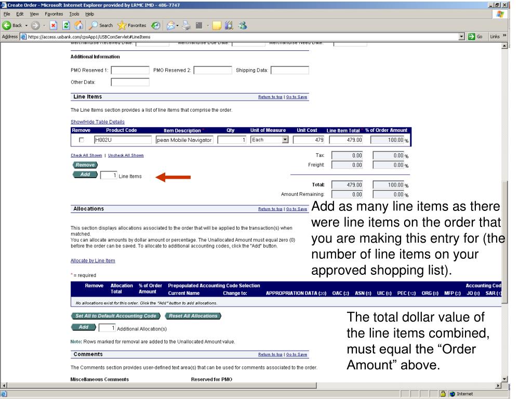The width and height of the screenshot is (532, 399).
Task: Click the yellow Discuss note icon
Action: tap(217, 25)
